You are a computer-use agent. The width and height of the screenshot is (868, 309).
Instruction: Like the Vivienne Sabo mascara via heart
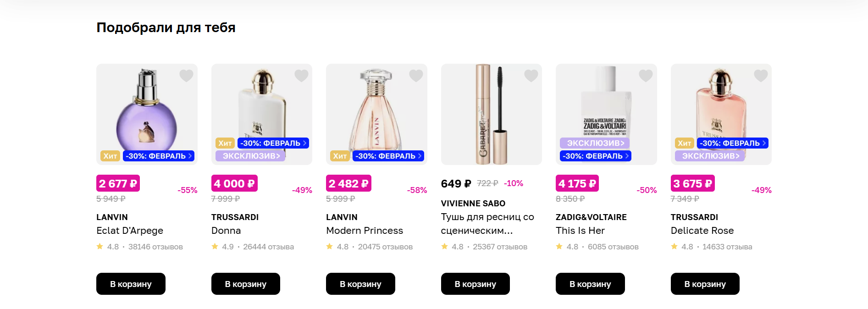point(531,76)
